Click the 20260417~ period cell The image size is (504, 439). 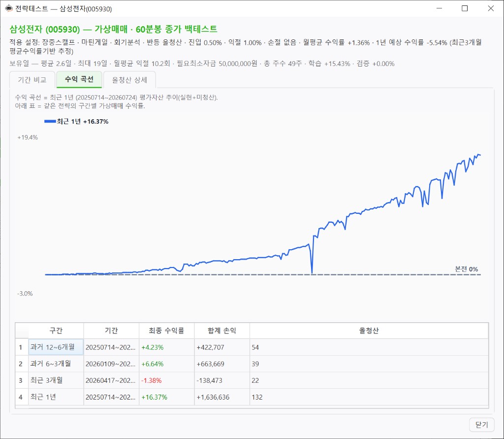tap(111, 380)
